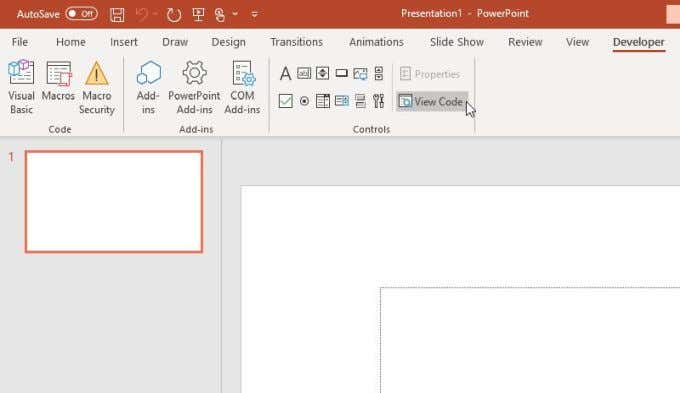
Task: Undo the last action
Action: point(141,14)
